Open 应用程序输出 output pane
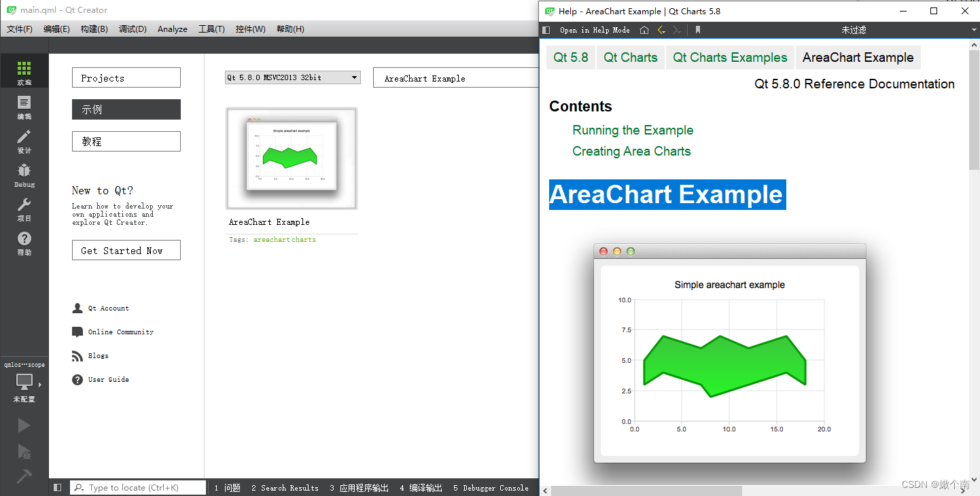Screen dimensions: 980x496 360,487
